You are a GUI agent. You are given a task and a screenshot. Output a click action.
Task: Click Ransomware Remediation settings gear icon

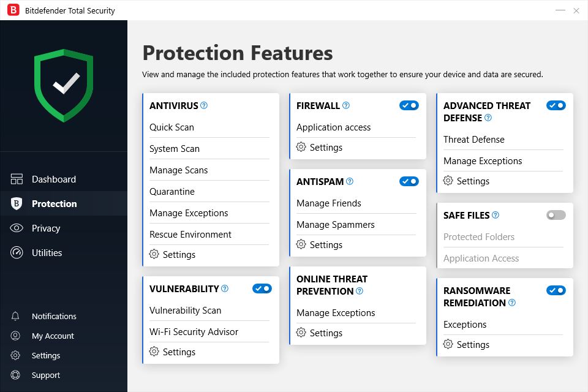pos(448,344)
